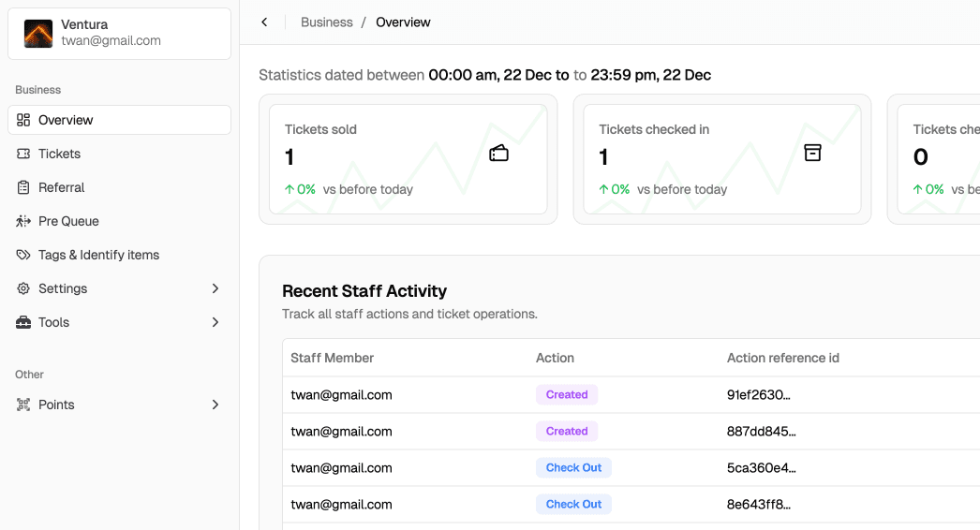Expand the Points submenu chevron

[215, 405]
